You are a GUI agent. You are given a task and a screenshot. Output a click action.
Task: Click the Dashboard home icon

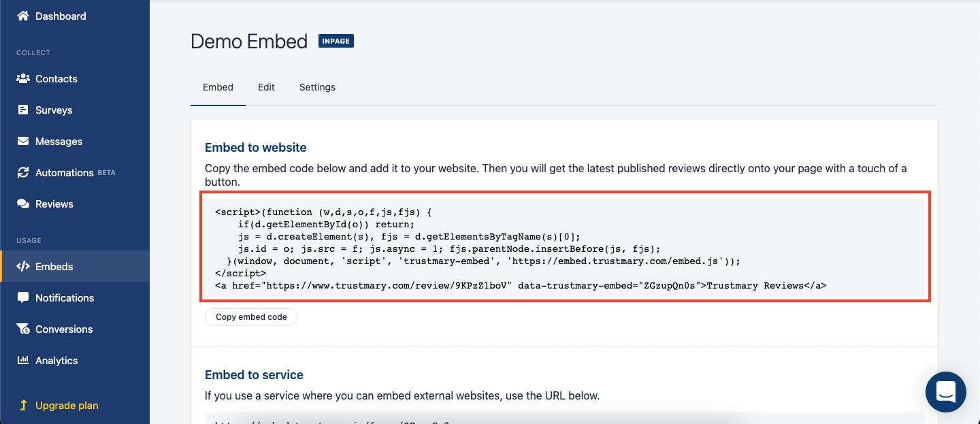click(23, 16)
